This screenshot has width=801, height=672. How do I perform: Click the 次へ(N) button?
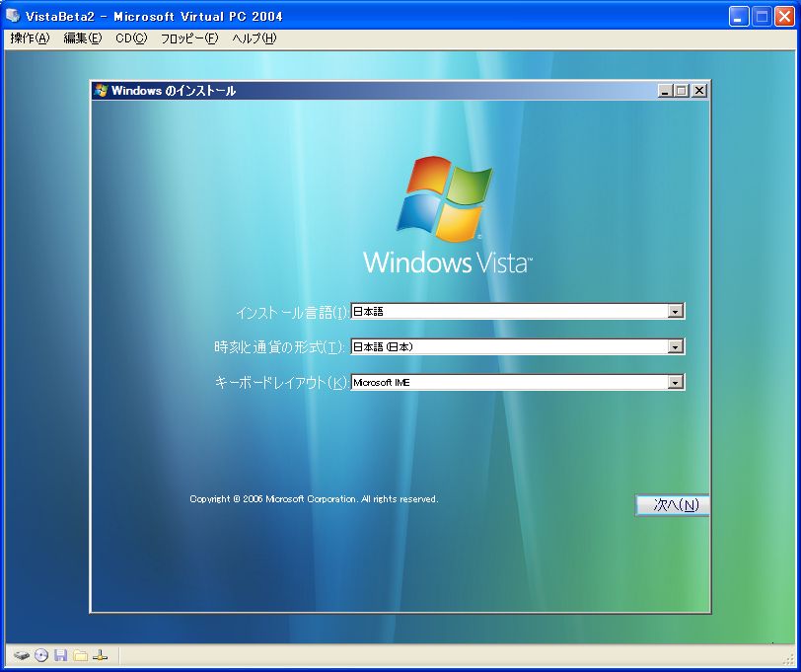pos(673,505)
